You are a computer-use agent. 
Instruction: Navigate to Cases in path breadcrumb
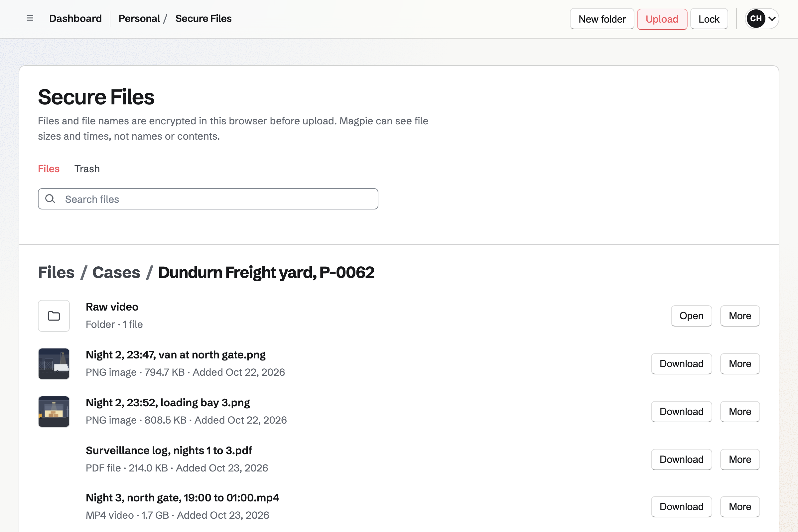click(x=116, y=272)
